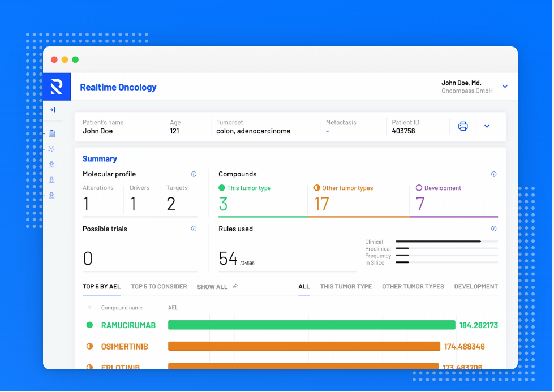
Task: Click the tumorset 'colon, adenocarcinoma'
Action: pos(254,131)
